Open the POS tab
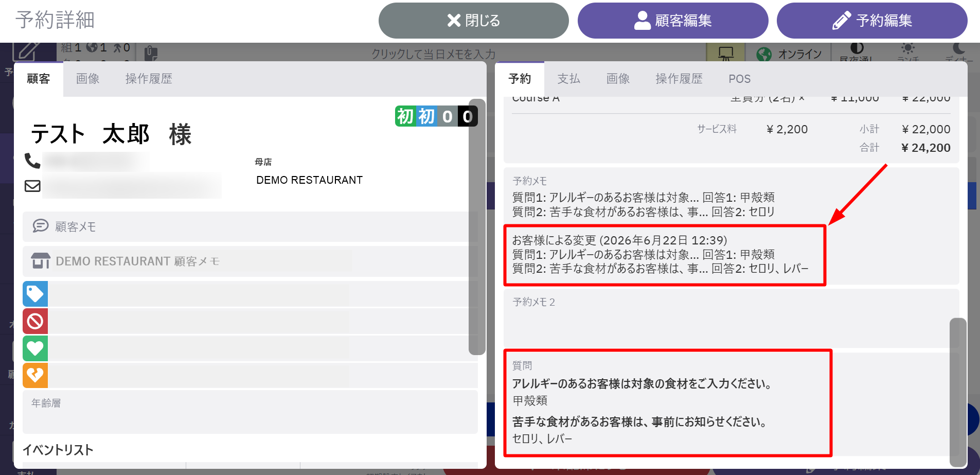 [740, 79]
